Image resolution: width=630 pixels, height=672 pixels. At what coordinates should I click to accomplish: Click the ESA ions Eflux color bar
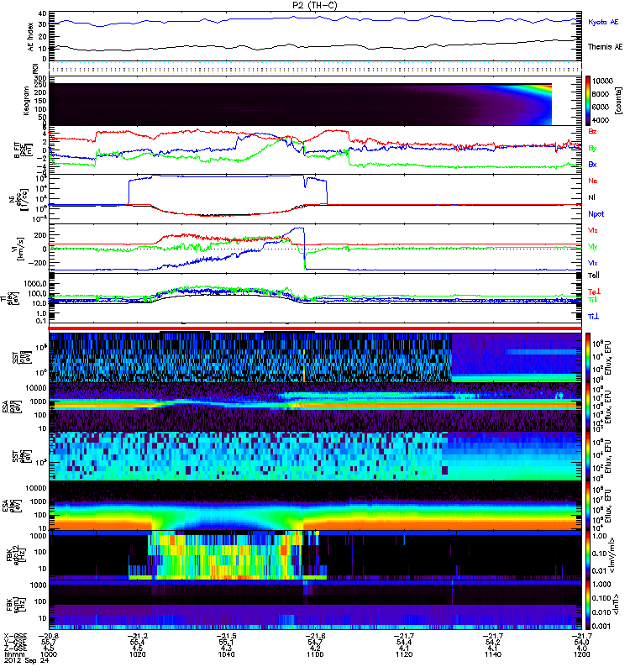coord(587,407)
